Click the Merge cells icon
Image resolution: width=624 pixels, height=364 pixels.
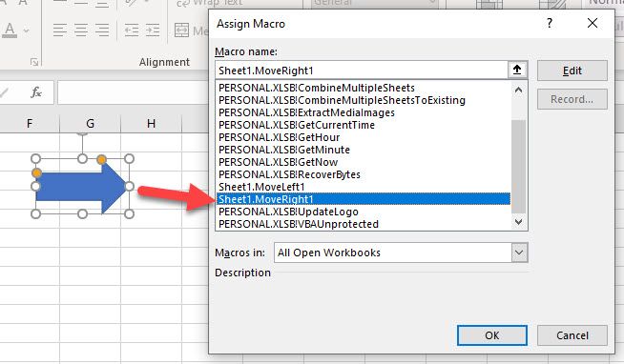pyautogui.click(x=182, y=30)
